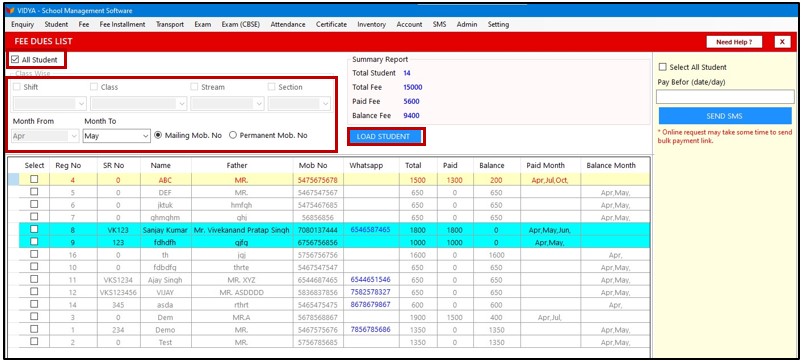Viewport: 801px width, 361px height.
Task: Tick the Section filter checkbox
Action: [x=272, y=87]
